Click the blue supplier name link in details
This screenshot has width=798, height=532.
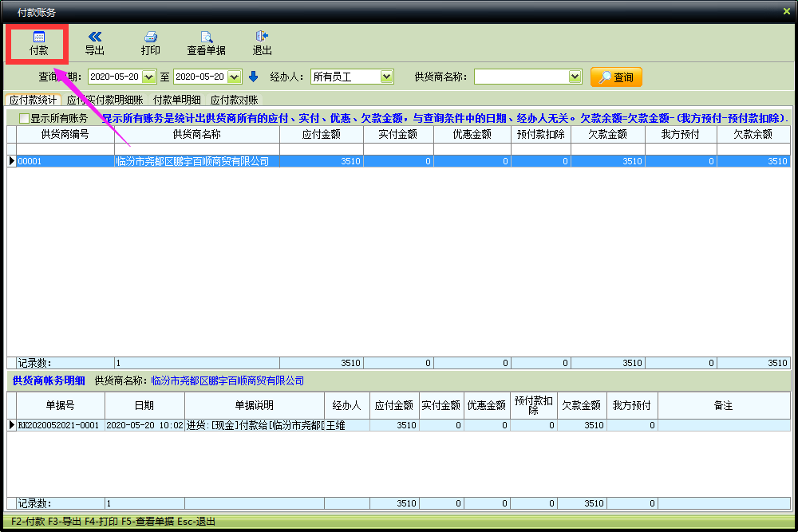click(227, 380)
